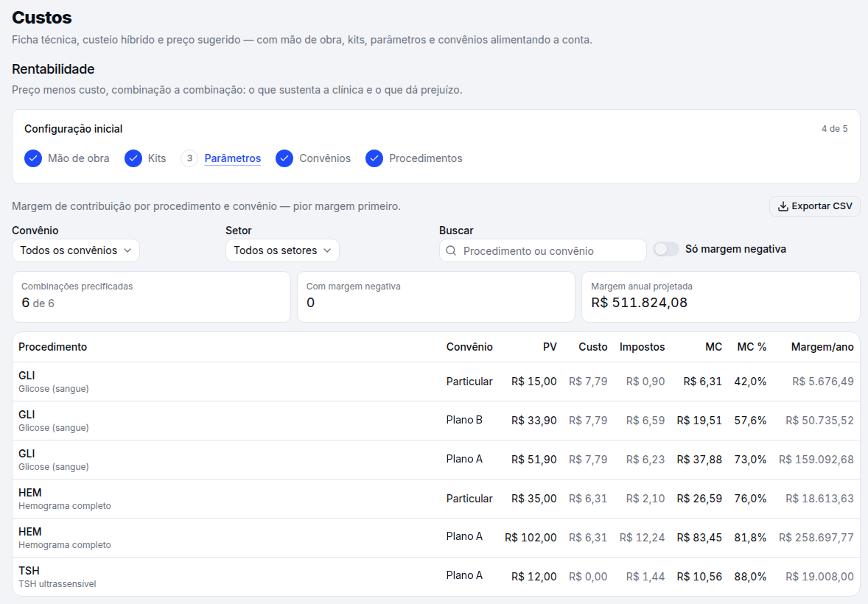Click the margin value R$ 159.092,68
This screenshot has height=604, width=868.
(816, 460)
